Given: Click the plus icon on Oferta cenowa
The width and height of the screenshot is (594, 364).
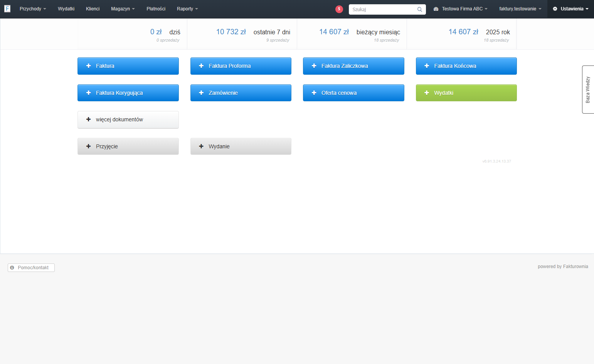Looking at the screenshot, I should (314, 93).
